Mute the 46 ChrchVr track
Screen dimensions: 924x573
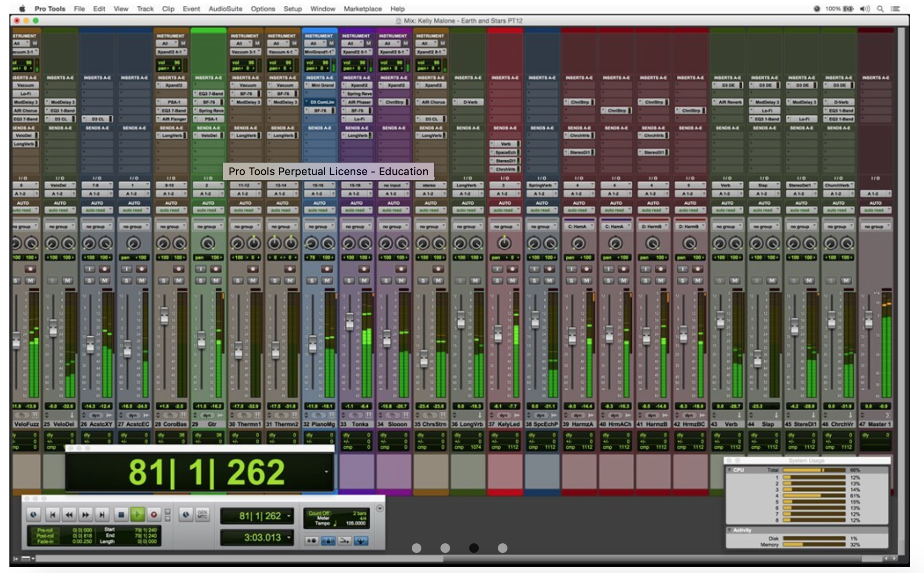coord(846,281)
